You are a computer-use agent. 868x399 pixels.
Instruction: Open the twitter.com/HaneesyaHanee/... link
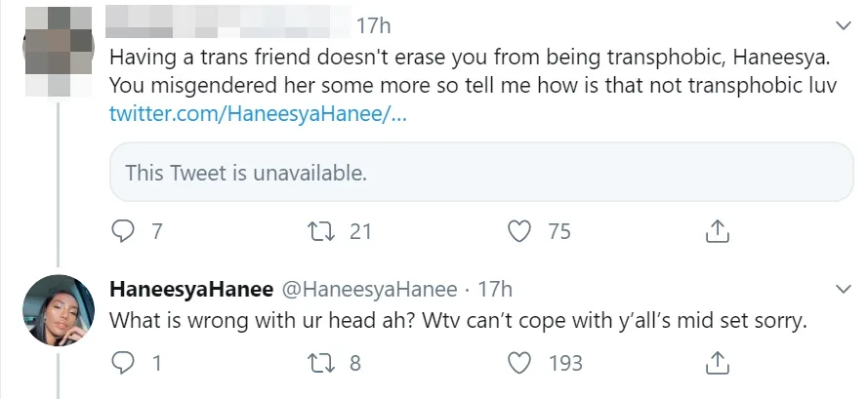[x=257, y=114]
